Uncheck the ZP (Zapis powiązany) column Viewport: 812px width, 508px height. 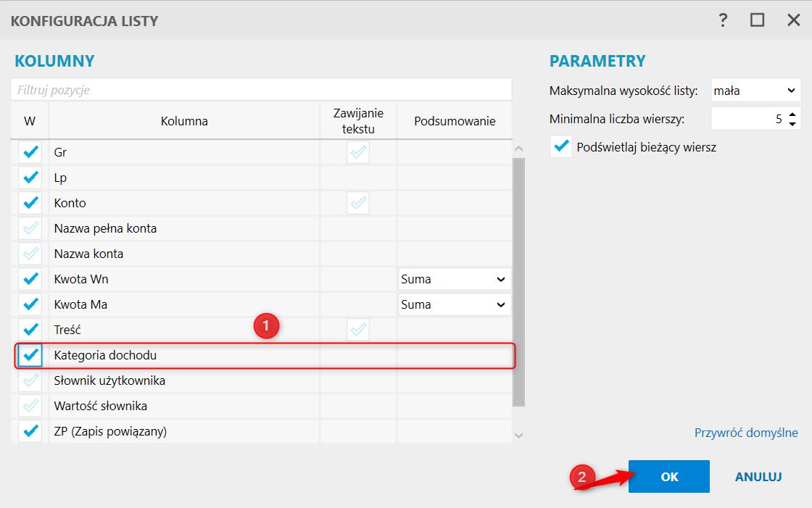click(30, 431)
